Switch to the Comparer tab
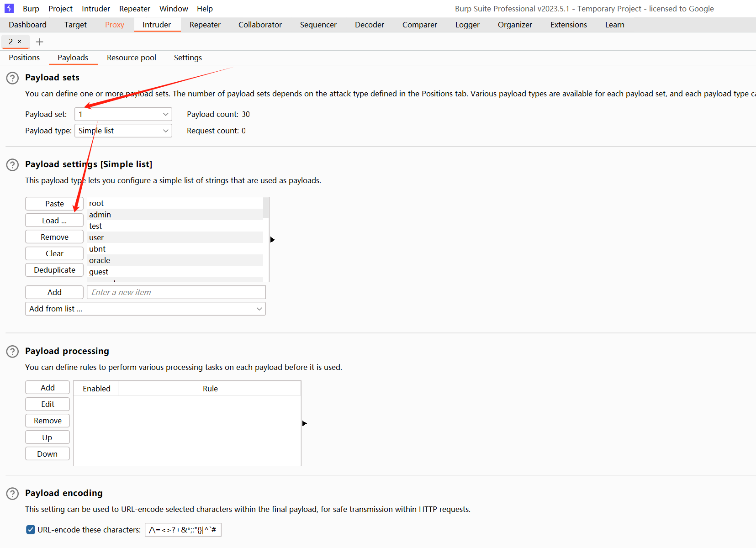Screen dimensions: 756x548 420,25
